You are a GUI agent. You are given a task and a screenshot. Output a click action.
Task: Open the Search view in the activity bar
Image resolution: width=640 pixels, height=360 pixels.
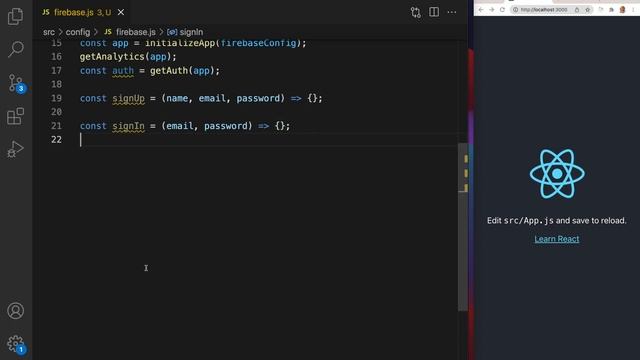(16, 49)
